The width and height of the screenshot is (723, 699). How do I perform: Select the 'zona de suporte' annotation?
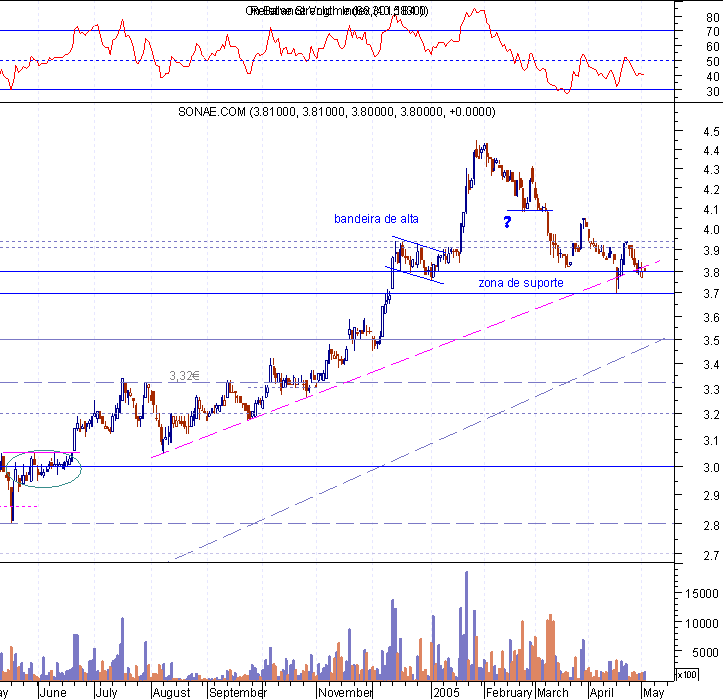(x=521, y=283)
